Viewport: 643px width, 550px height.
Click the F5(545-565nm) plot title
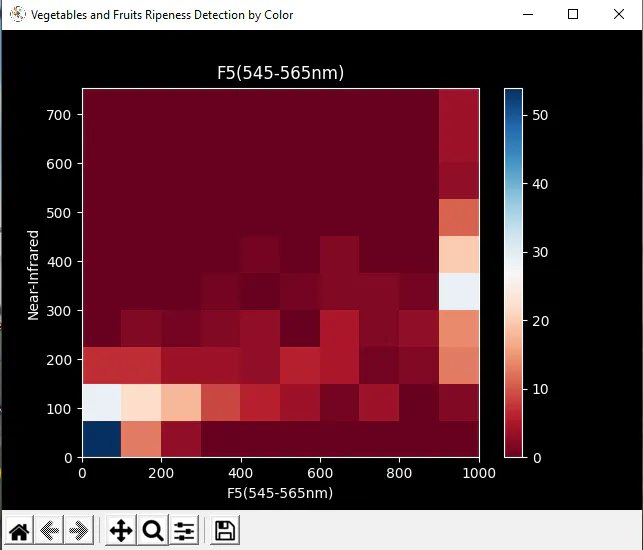point(280,73)
